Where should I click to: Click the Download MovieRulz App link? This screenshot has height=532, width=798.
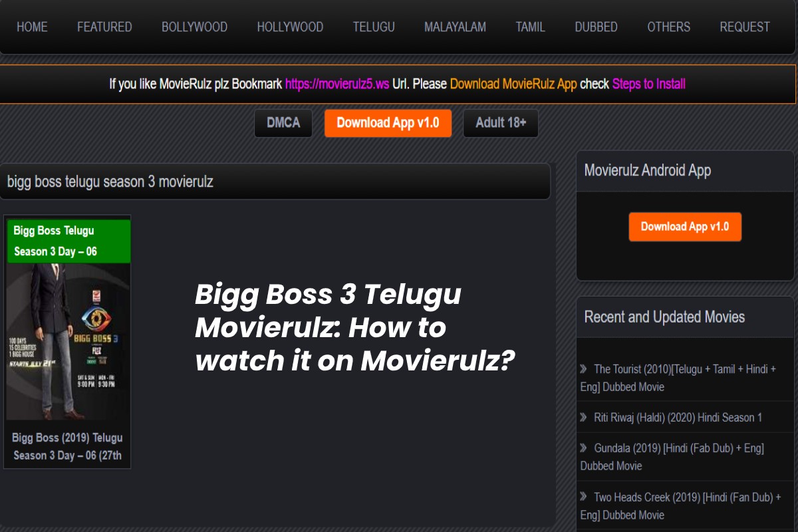pos(513,84)
